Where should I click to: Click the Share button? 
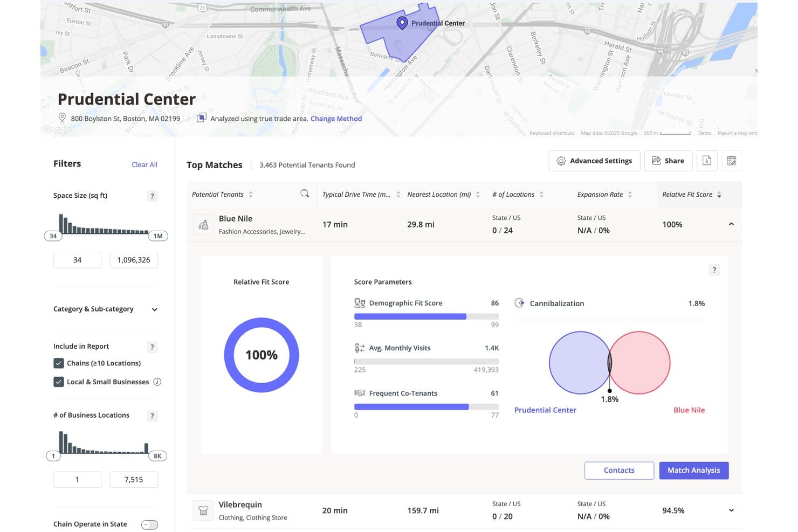click(x=668, y=161)
